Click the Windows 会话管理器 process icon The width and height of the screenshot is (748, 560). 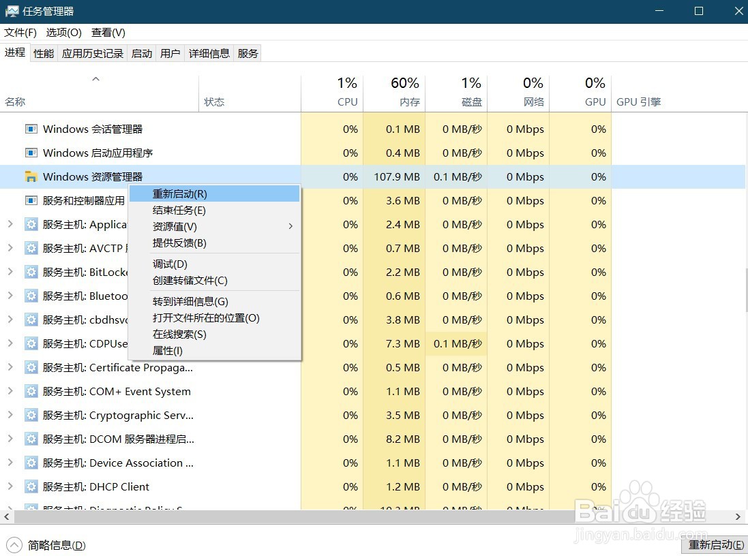coord(31,129)
